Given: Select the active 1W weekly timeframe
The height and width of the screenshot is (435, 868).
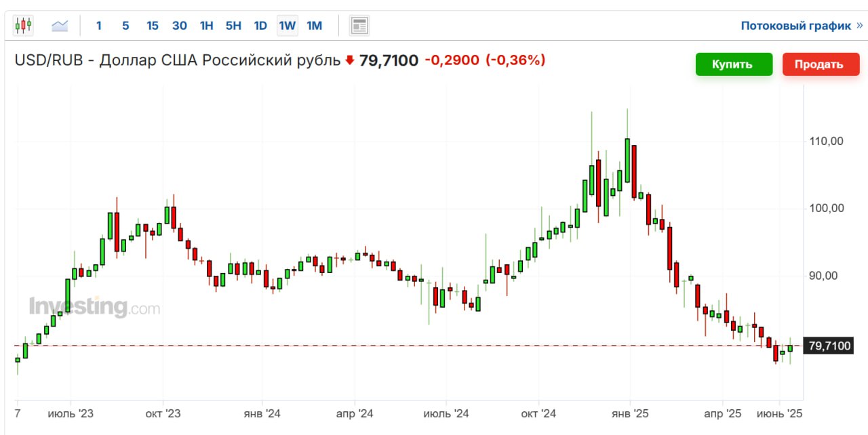Looking at the screenshot, I should pyautogui.click(x=288, y=26).
